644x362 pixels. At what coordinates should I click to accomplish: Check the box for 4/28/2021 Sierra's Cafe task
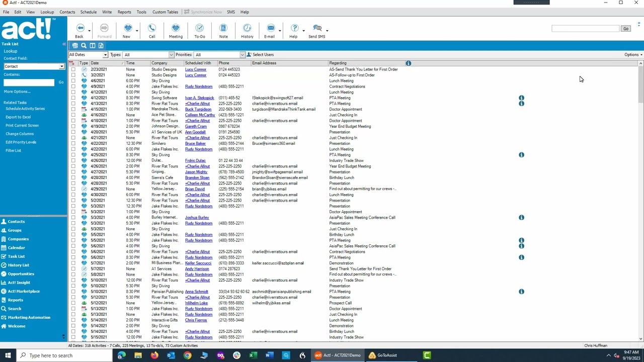[x=73, y=177]
